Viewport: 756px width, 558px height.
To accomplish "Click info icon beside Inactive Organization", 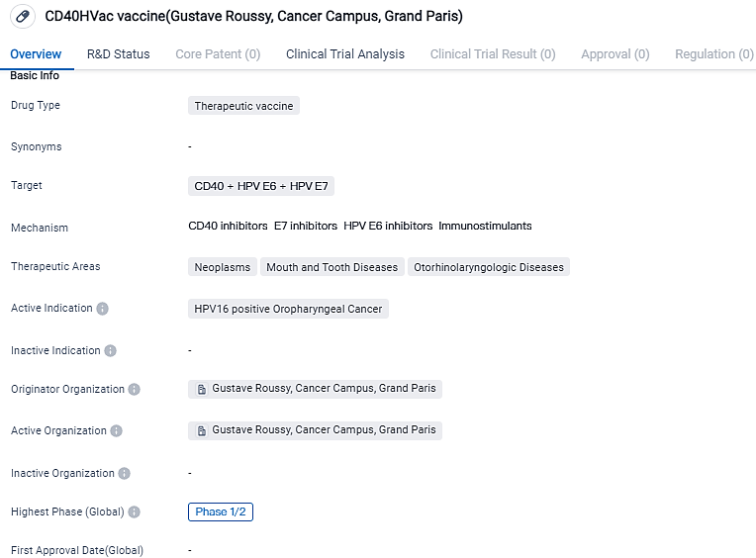I will tap(125, 474).
